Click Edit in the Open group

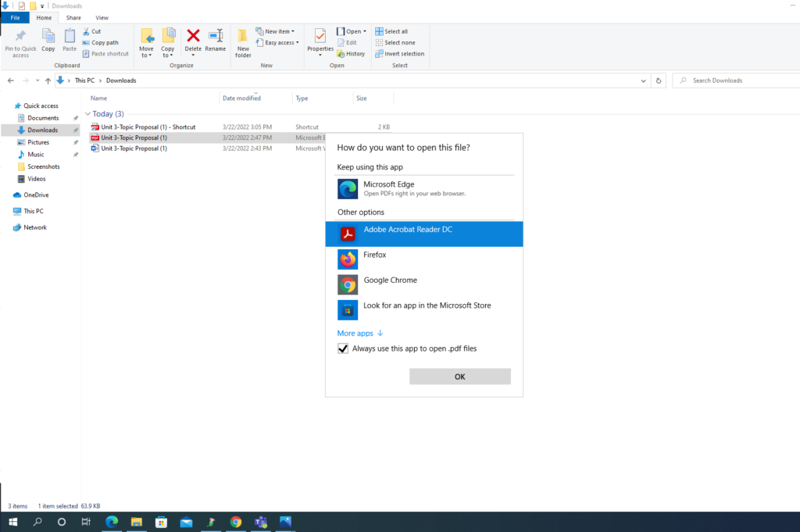point(347,42)
